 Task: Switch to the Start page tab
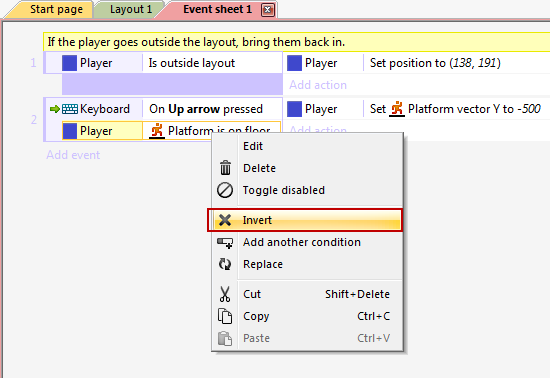click(x=56, y=9)
